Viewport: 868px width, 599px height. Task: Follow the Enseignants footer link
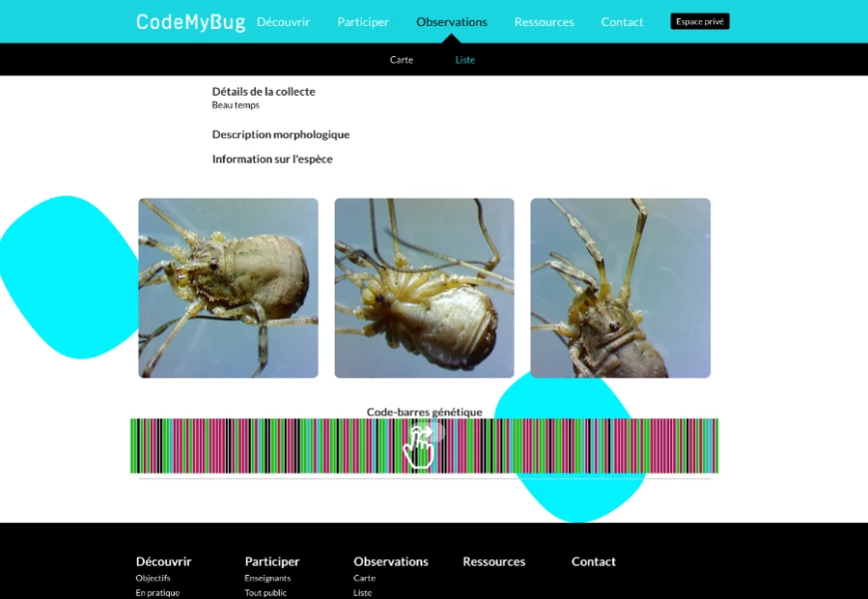click(x=267, y=578)
